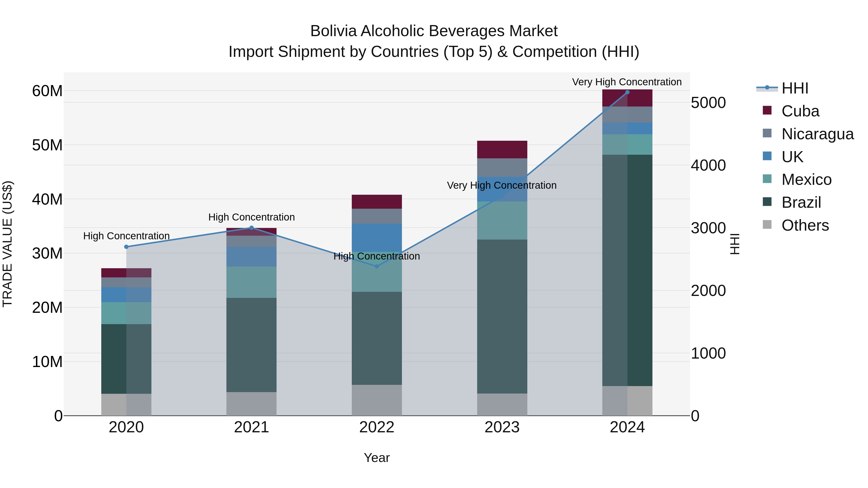The image size is (868, 488).
Task: Click the rotated 'HHI' right axis title
Action: pyautogui.click(x=735, y=244)
